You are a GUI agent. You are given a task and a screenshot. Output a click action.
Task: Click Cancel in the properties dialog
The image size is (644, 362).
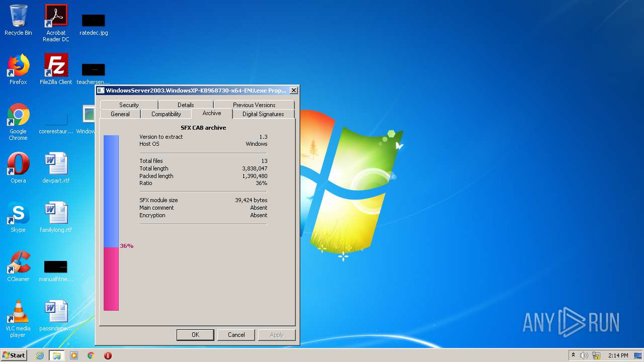point(236,335)
